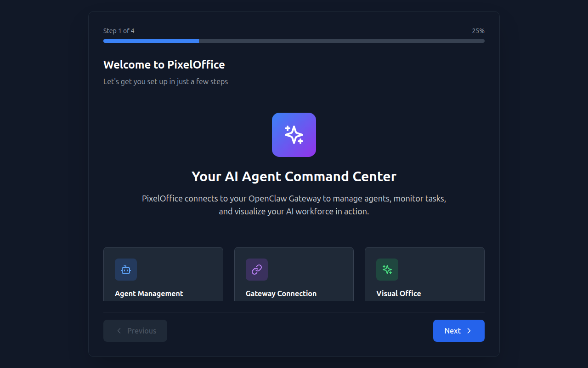Click the Gateway Connection chain-link icon
Viewport: 588px width, 368px height.
(256, 270)
